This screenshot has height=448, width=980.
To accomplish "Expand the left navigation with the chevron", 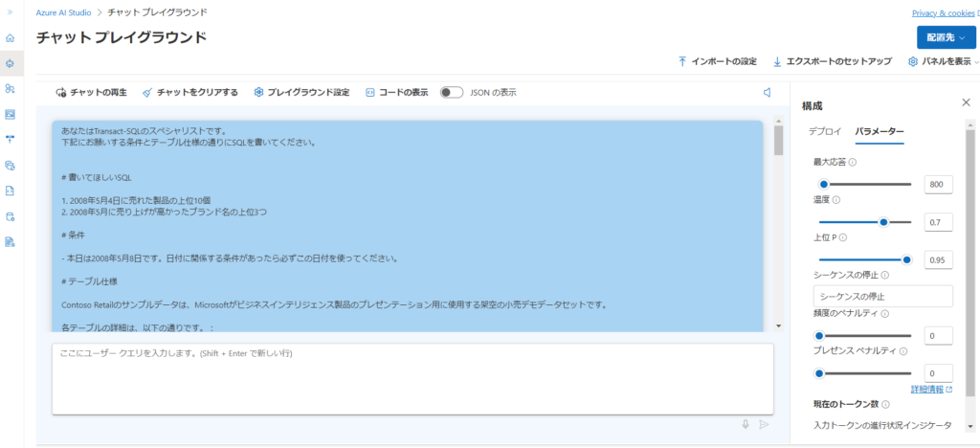I will tap(11, 12).
